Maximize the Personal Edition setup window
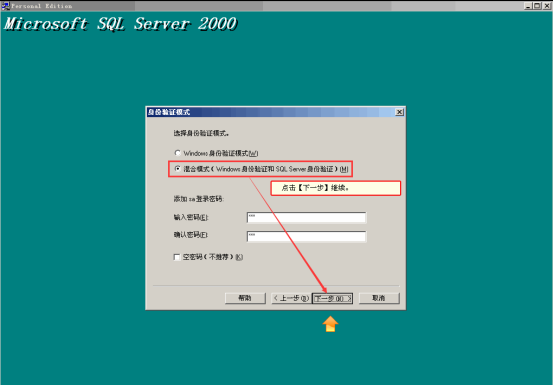Viewport: 553px width, 385px height. [x=537, y=6]
